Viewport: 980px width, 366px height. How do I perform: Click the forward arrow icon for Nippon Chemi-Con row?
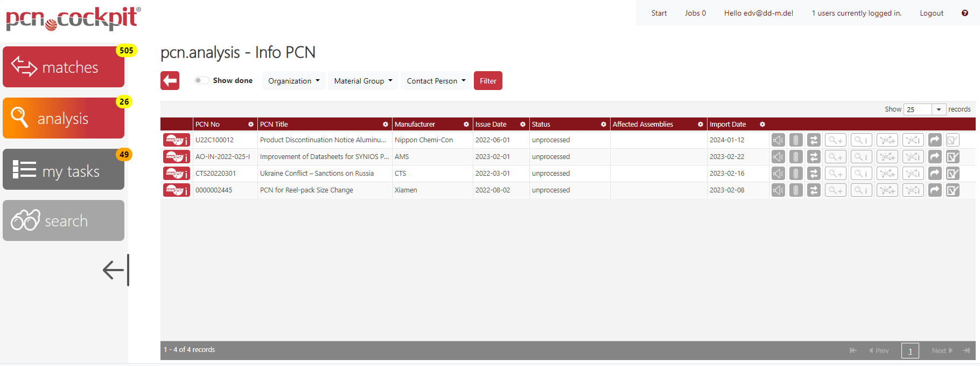pos(935,140)
